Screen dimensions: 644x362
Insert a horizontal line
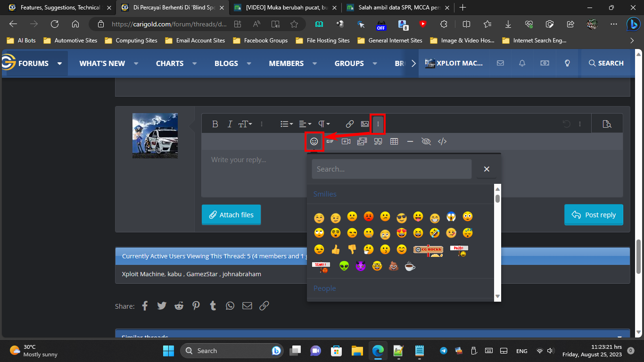coord(410,141)
